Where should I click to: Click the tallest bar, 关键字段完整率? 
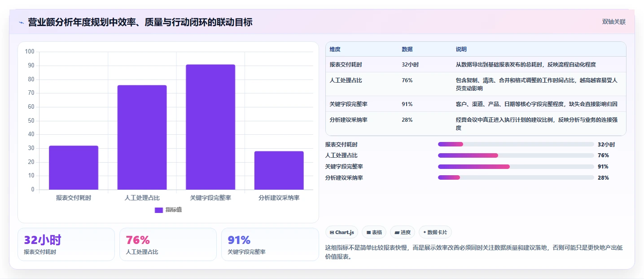[x=210, y=127]
